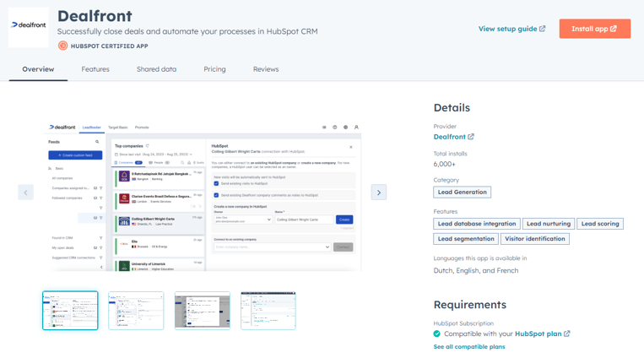Click the Lead nurturing feature tag
The width and height of the screenshot is (644, 358).
(549, 224)
